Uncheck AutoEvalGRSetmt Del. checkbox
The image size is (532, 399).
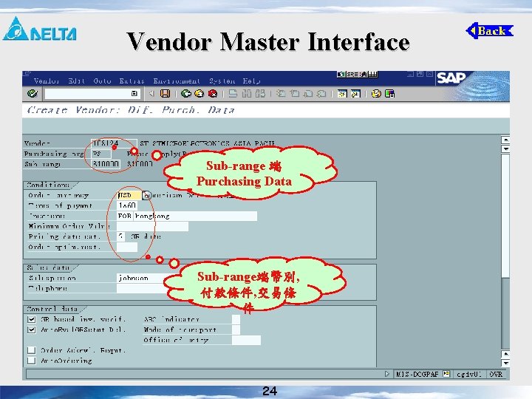click(32, 330)
